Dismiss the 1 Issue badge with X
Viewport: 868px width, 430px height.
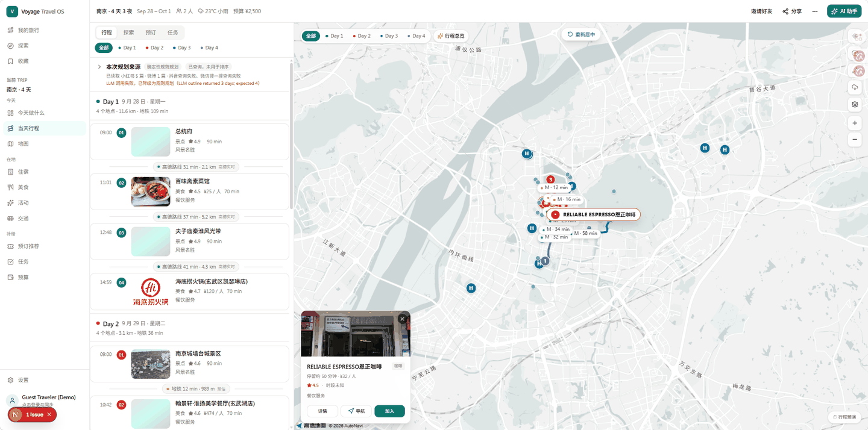49,414
